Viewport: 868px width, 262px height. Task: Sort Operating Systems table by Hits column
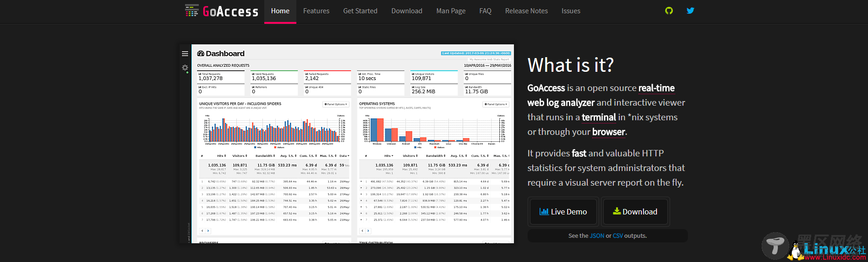pyautogui.click(x=388, y=156)
